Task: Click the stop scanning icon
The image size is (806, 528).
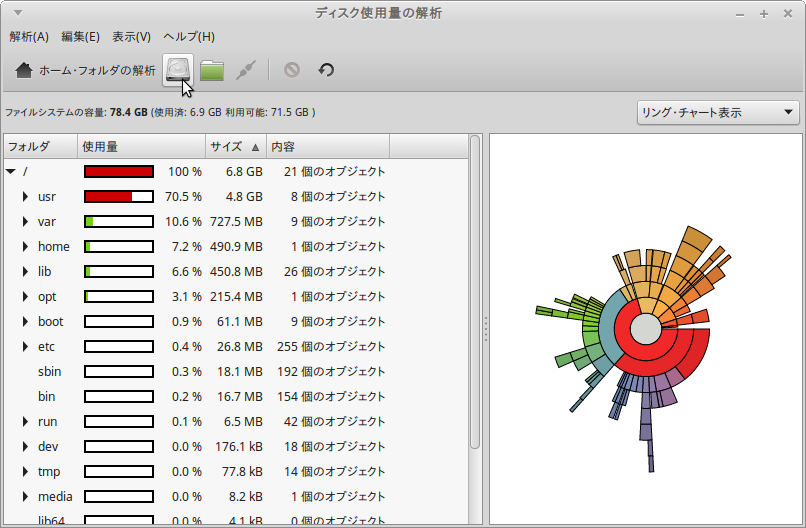Action: [292, 70]
